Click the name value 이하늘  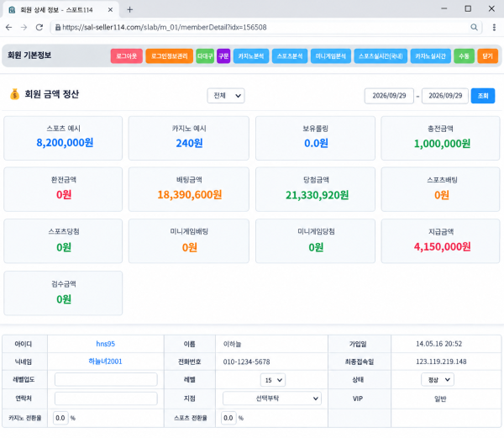[x=232, y=344]
